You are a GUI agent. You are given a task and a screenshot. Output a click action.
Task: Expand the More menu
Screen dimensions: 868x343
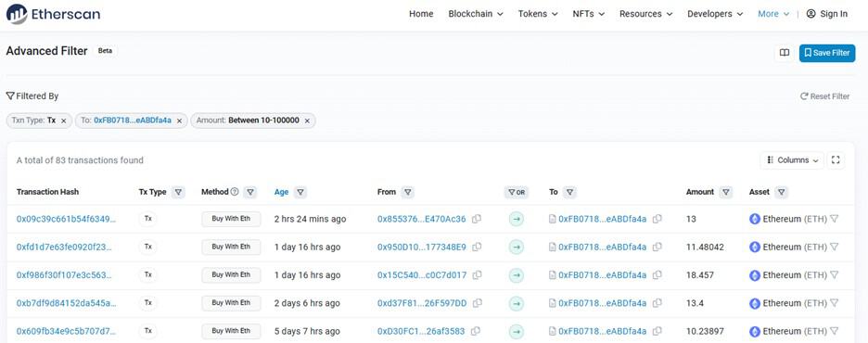773,14
